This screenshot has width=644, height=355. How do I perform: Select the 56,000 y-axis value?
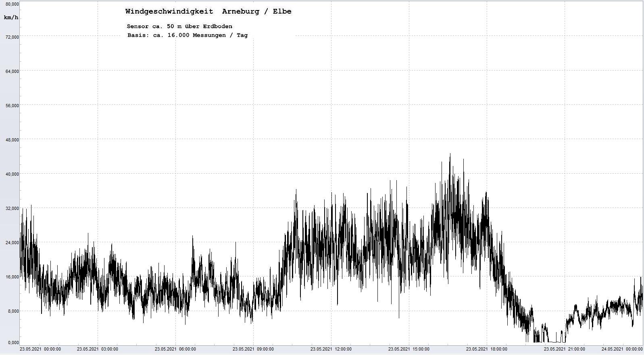pyautogui.click(x=12, y=106)
